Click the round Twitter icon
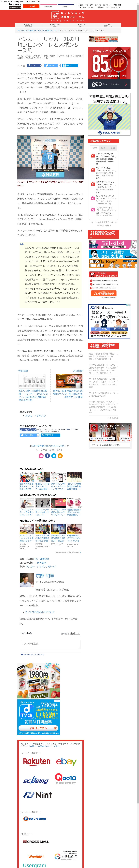 (x=54, y=456)
